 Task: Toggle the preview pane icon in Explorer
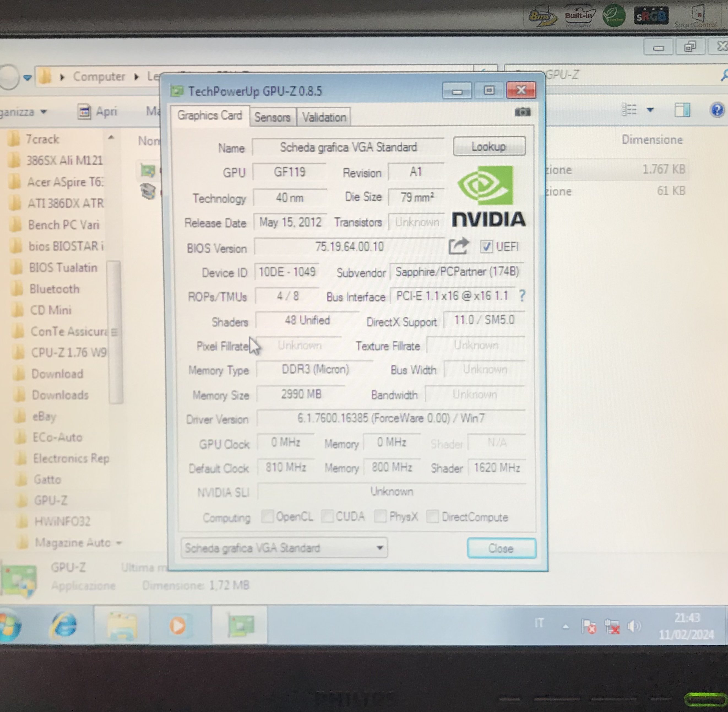point(682,110)
